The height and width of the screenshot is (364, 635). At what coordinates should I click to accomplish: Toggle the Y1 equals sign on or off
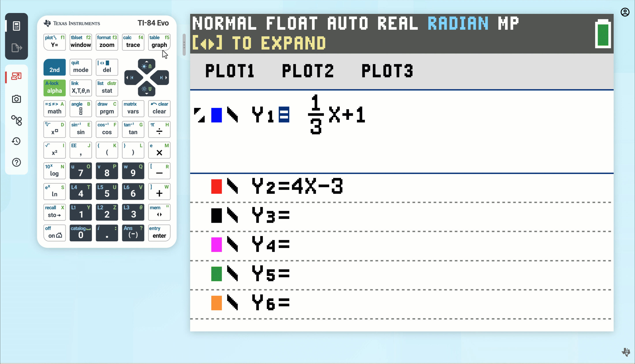pos(284,115)
